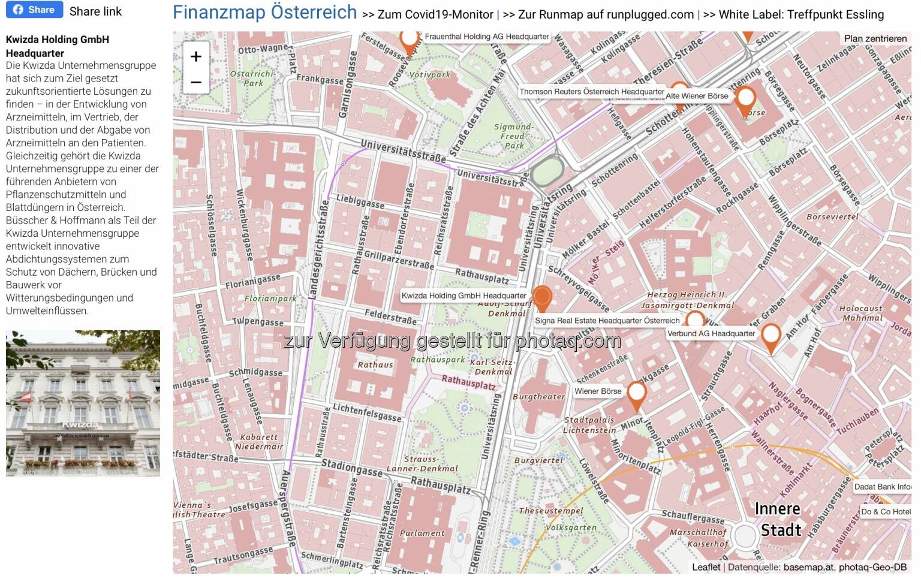Image resolution: width=921 pixels, height=588 pixels.
Task: Open the Kwizda building photo thumbnail
Action: [83, 403]
